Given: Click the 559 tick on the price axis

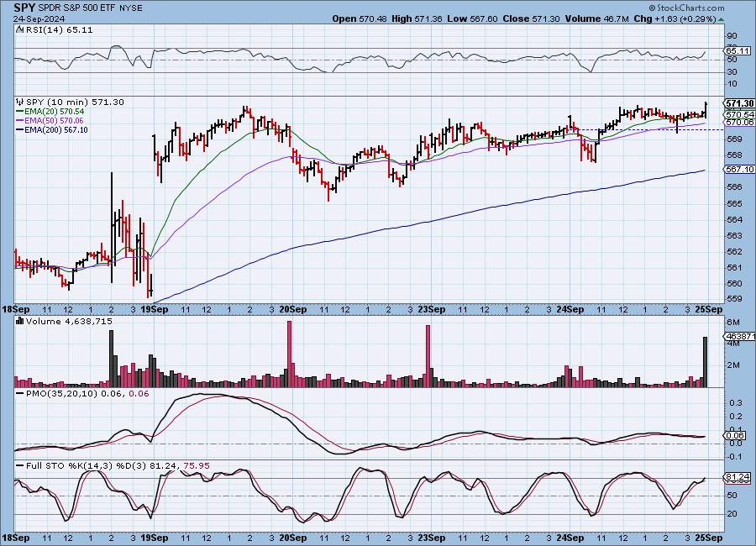Looking at the screenshot, I should click(x=735, y=298).
